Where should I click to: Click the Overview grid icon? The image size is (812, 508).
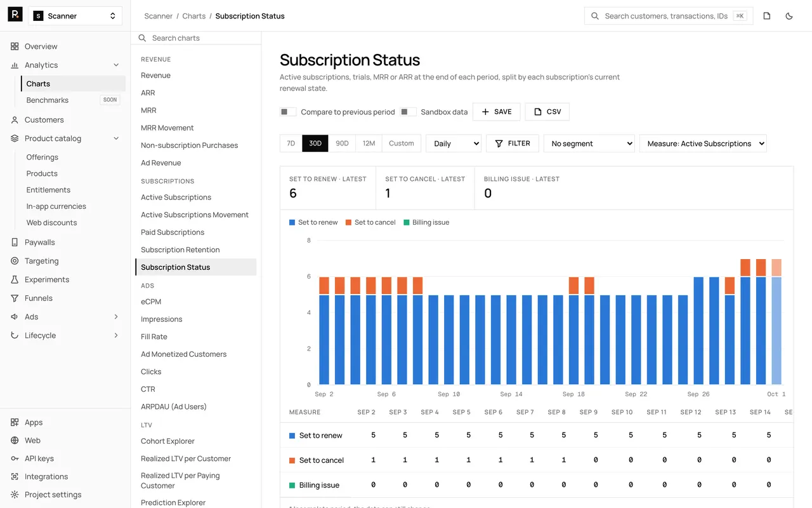click(15, 46)
